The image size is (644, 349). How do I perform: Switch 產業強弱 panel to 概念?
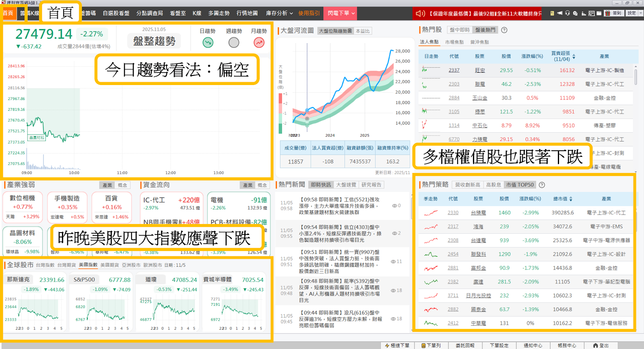[123, 185]
